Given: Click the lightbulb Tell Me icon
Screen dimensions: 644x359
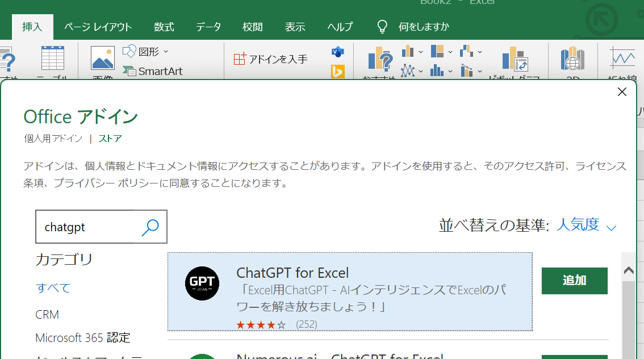Looking at the screenshot, I should [x=382, y=27].
